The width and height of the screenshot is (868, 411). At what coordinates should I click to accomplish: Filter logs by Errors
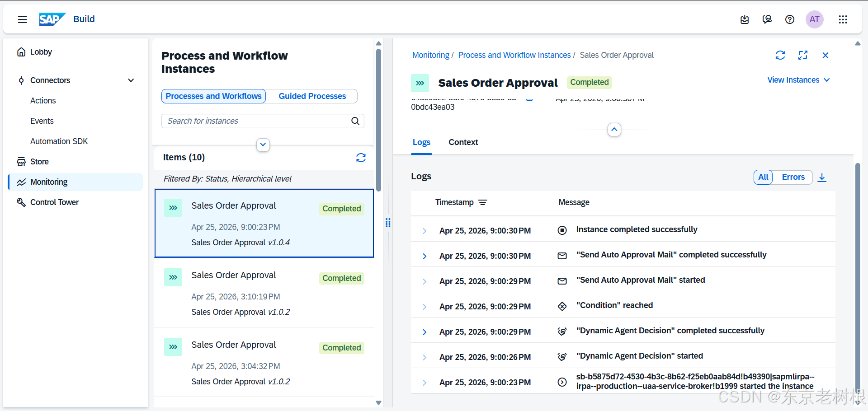793,177
